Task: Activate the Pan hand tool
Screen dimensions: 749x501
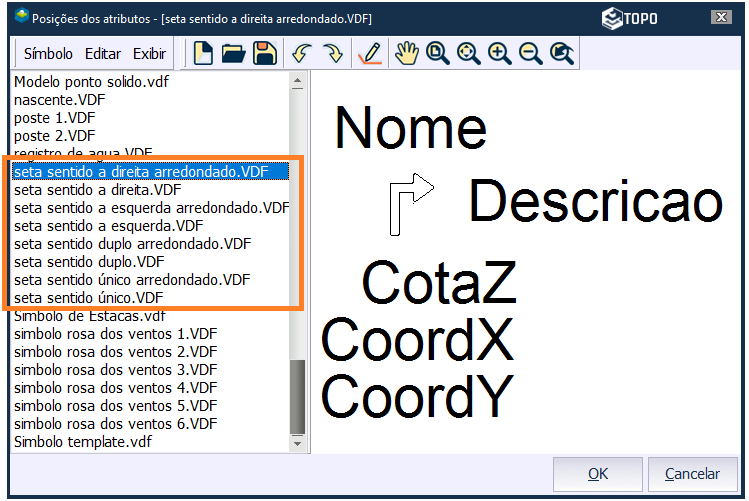Action: [x=405, y=54]
